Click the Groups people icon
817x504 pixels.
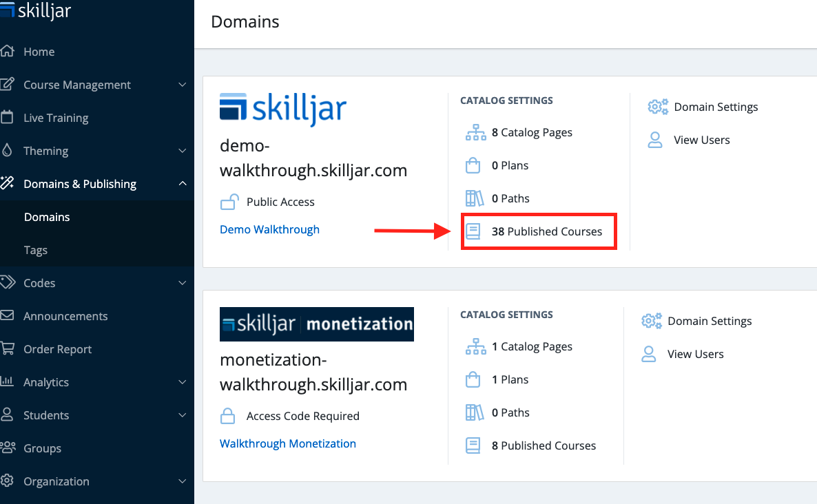(8, 448)
